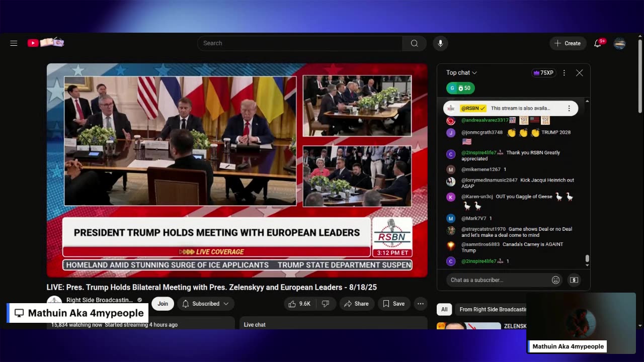
Task: Open Right Side Broadcasting channel name
Action: [100, 300]
